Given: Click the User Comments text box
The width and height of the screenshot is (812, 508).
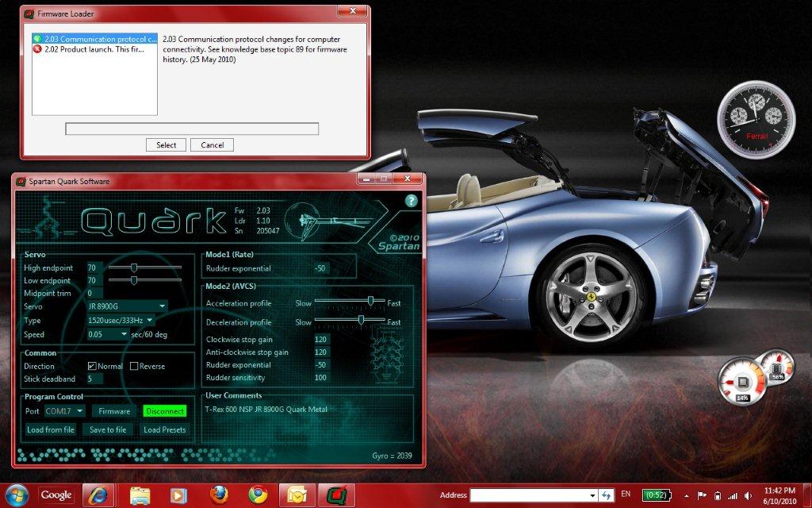Looking at the screenshot, I should 308,420.
